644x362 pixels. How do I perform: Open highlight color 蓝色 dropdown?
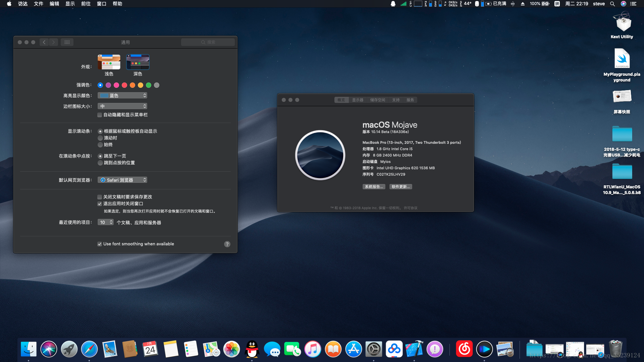point(122,96)
